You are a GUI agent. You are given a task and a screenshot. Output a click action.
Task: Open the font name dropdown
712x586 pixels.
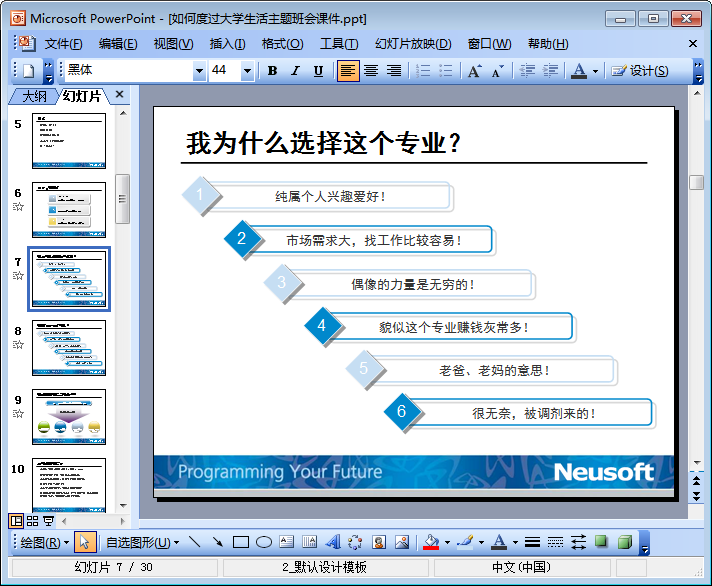199,71
